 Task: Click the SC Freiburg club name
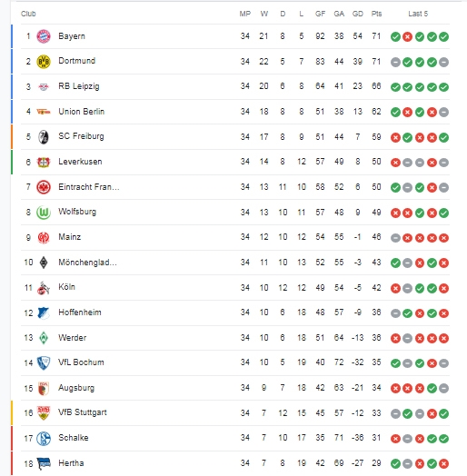pos(81,136)
